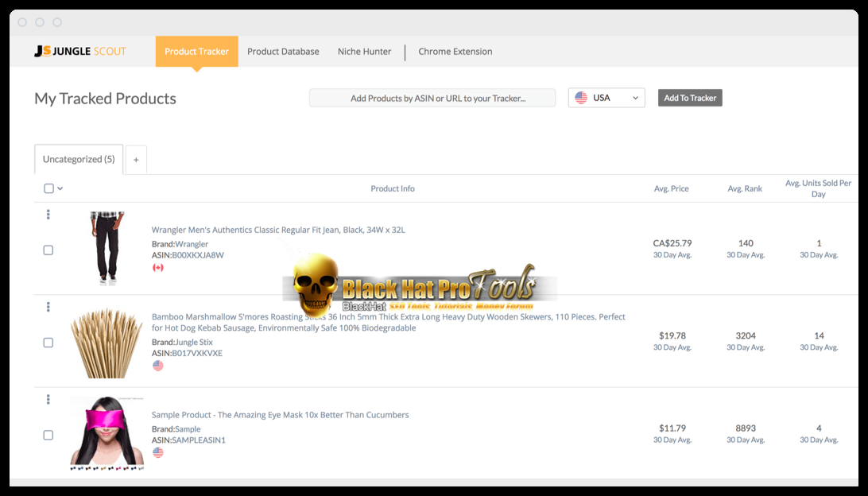Screen dimensions: 868x496
Task: Open the Bamboo Marshmallow S'mores Roasting Sticks link
Action: [x=389, y=322]
